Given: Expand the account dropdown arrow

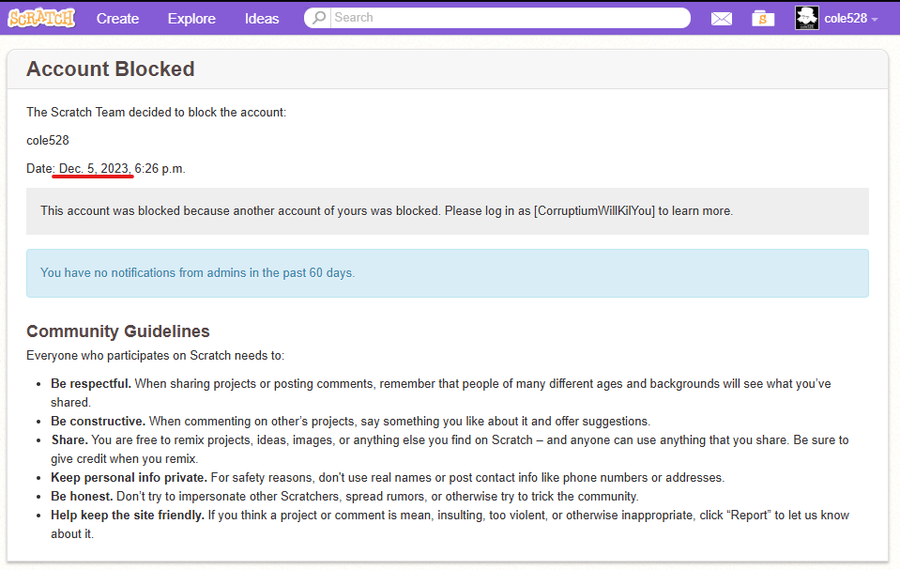Looking at the screenshot, I should pyautogui.click(x=875, y=20).
